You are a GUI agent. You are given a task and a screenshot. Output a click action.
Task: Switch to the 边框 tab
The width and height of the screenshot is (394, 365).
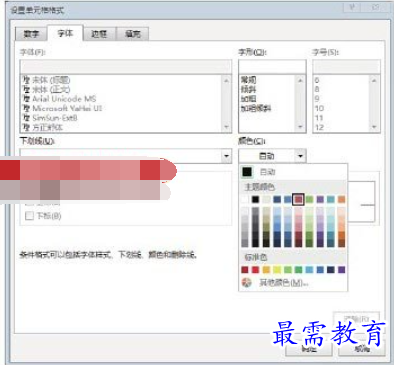99,34
